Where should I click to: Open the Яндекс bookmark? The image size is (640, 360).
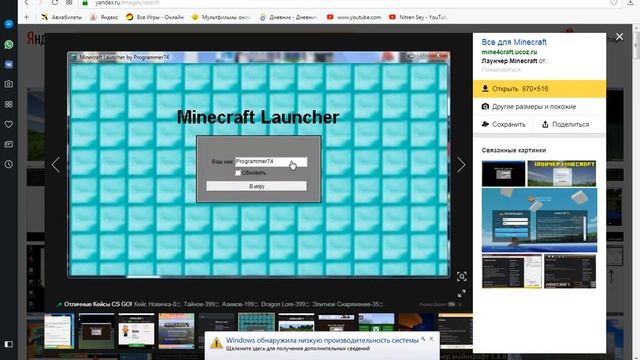click(104, 17)
